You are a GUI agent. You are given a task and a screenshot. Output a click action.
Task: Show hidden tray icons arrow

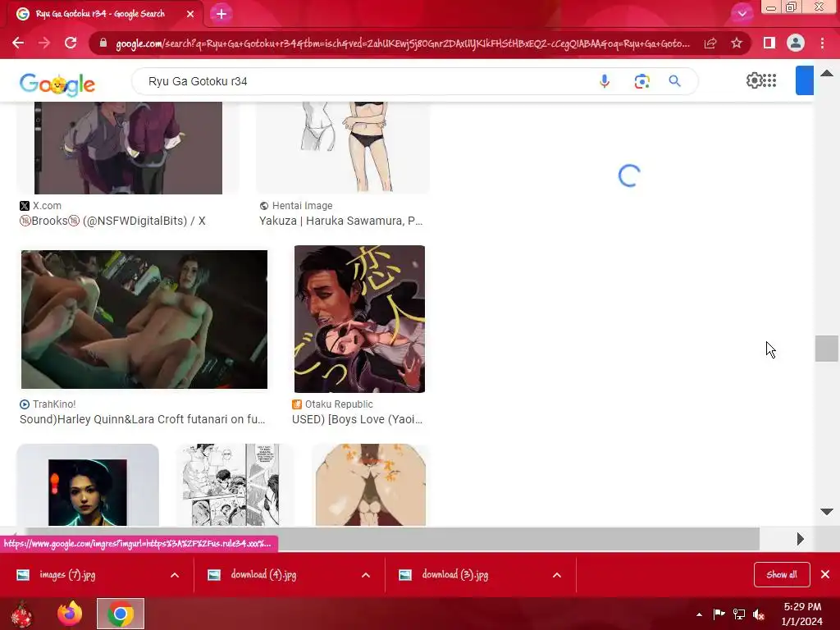tap(699, 614)
